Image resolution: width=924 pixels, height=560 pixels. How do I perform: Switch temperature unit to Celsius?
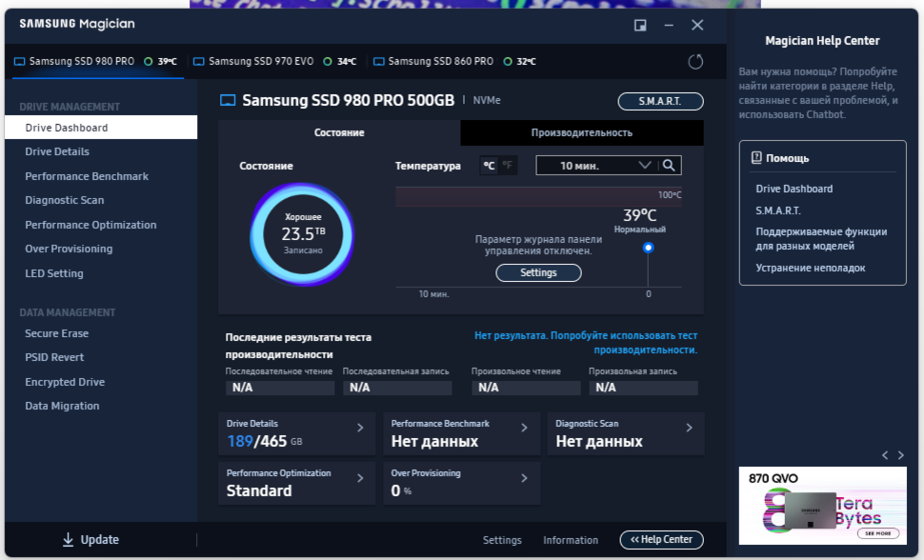(489, 166)
